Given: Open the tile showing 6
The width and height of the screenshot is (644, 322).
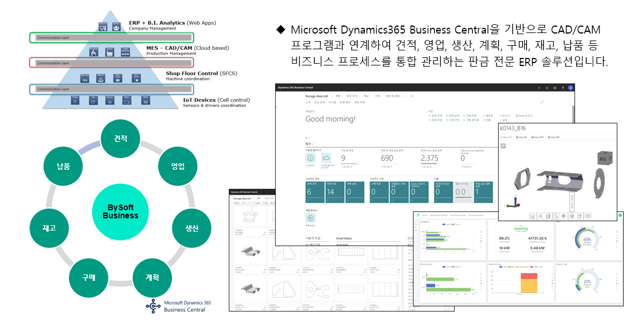Looking at the screenshot, I should (x=314, y=192).
